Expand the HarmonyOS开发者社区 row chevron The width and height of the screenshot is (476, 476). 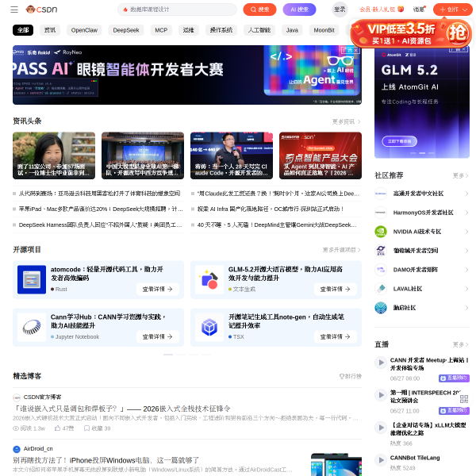point(467,213)
